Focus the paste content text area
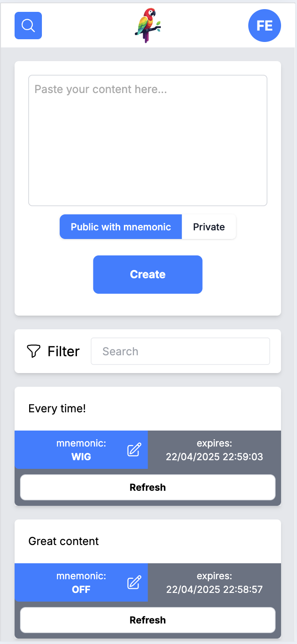The image size is (297, 644). tap(148, 140)
